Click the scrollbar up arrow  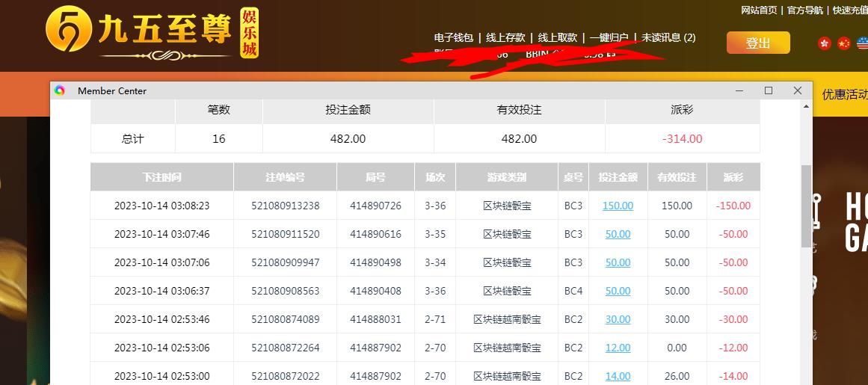(x=806, y=106)
